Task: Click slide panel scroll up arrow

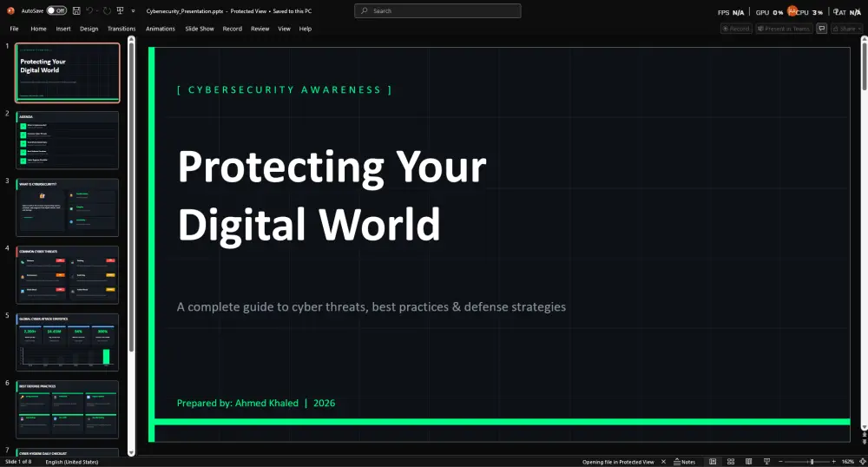Action: 131,39
